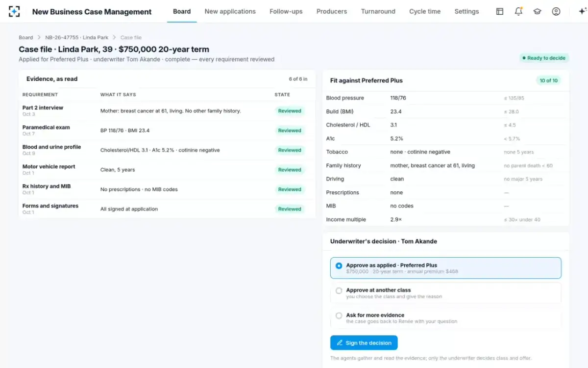Click 'No prescriptions · no MIB codes' text
588x368 pixels.
click(x=139, y=189)
